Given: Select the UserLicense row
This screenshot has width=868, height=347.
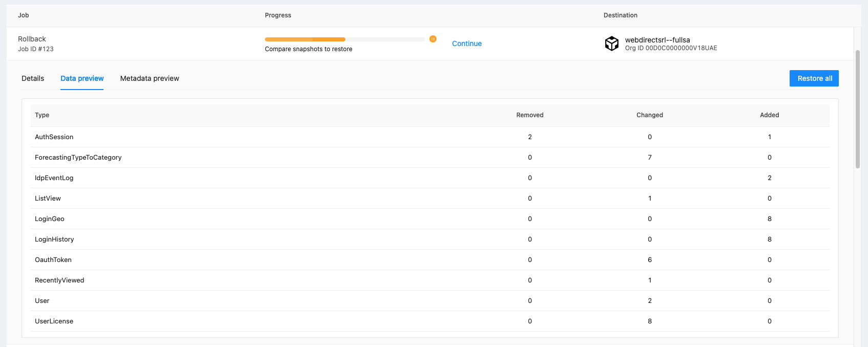Looking at the screenshot, I should tap(54, 321).
